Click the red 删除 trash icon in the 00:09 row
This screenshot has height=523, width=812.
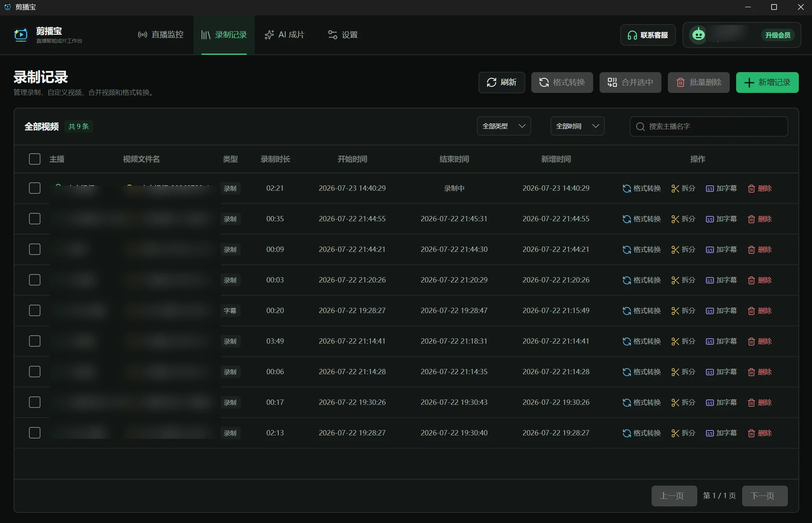pos(751,250)
